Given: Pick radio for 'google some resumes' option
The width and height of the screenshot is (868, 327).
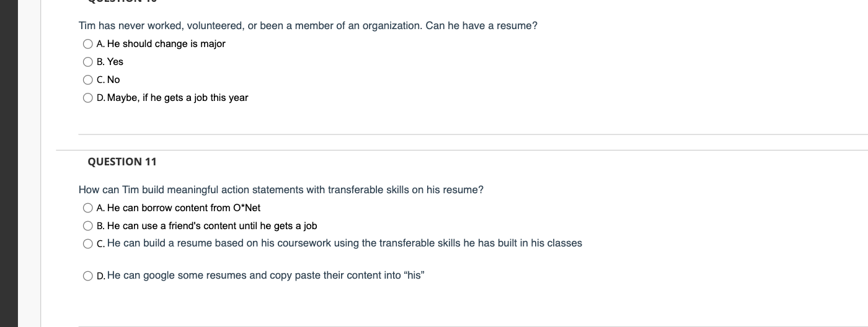Looking at the screenshot, I should point(88,276).
